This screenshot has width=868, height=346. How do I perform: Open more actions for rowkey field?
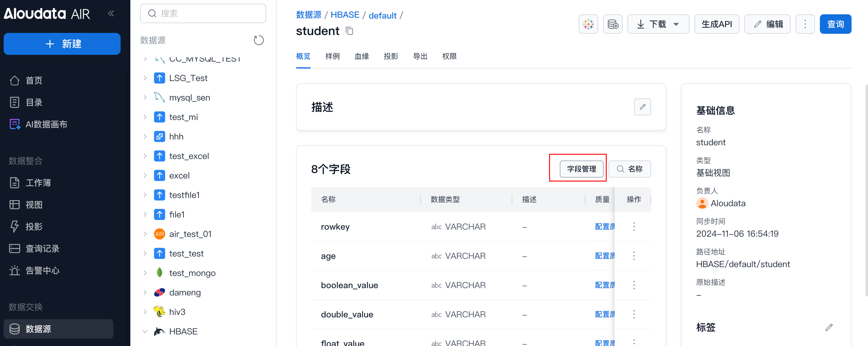(x=634, y=227)
